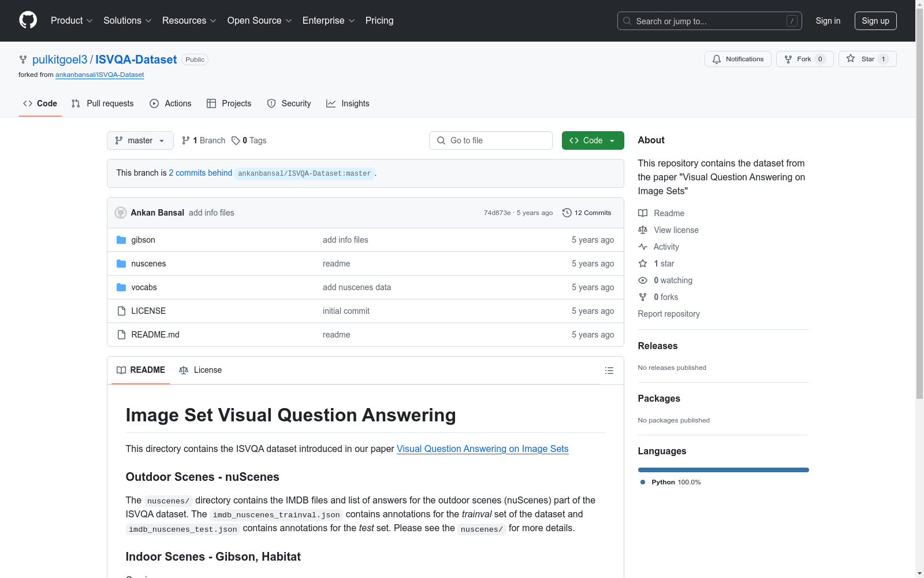
Task: Click the search magnifier icon in header
Action: point(627,21)
